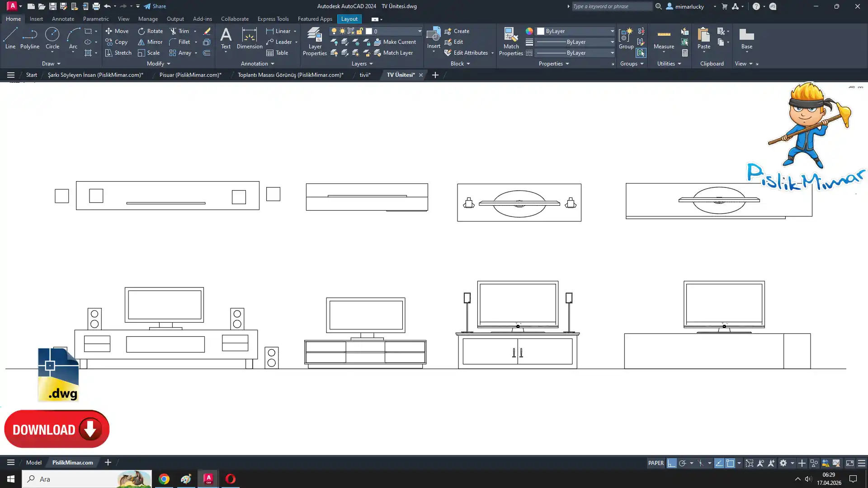Open the layer name dropdown
Viewport: 868px width, 488px height.
tap(420, 31)
